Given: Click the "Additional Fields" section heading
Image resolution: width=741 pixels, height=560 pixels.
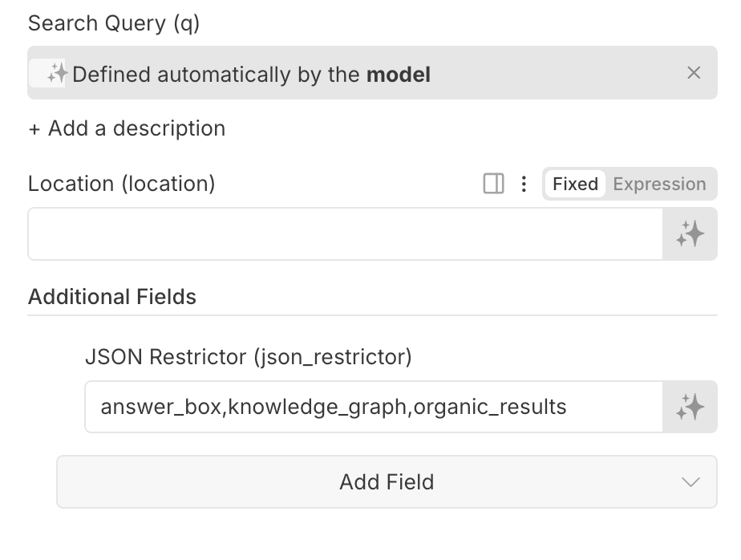Looking at the screenshot, I should tap(112, 297).
